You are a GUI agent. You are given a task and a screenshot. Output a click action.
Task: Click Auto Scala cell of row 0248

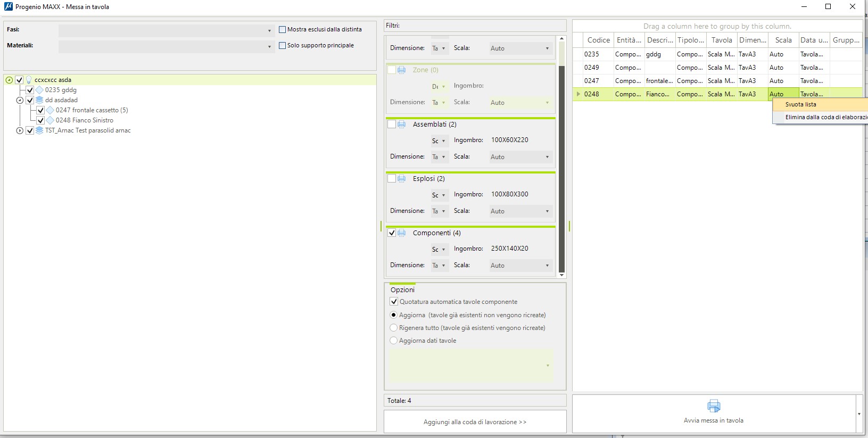[x=783, y=94]
